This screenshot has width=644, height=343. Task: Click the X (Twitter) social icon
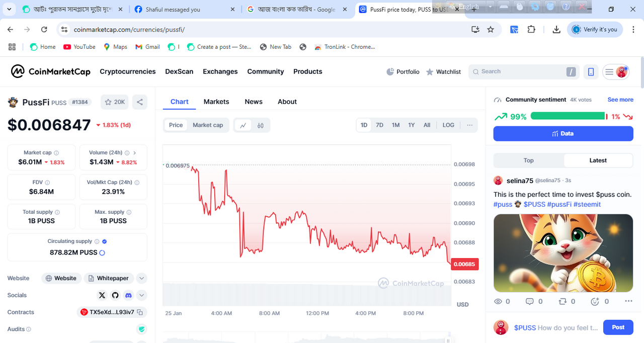pos(102,295)
